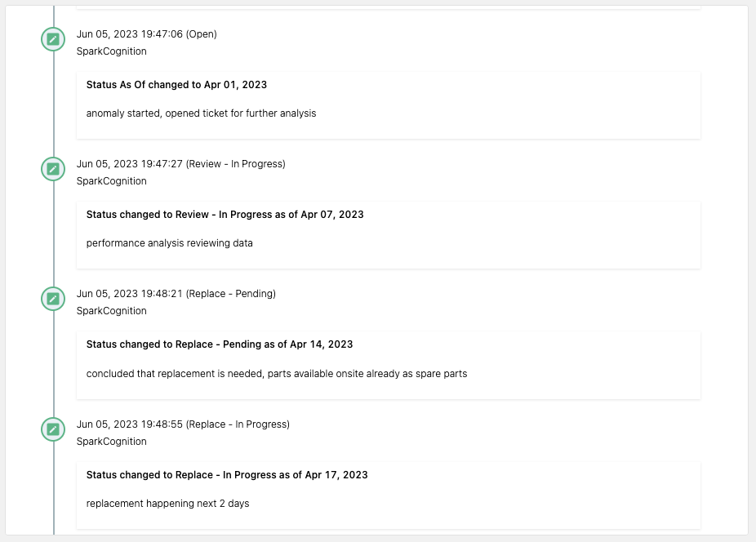Click the 19:48:55 Replace - In Progress header

(x=183, y=424)
